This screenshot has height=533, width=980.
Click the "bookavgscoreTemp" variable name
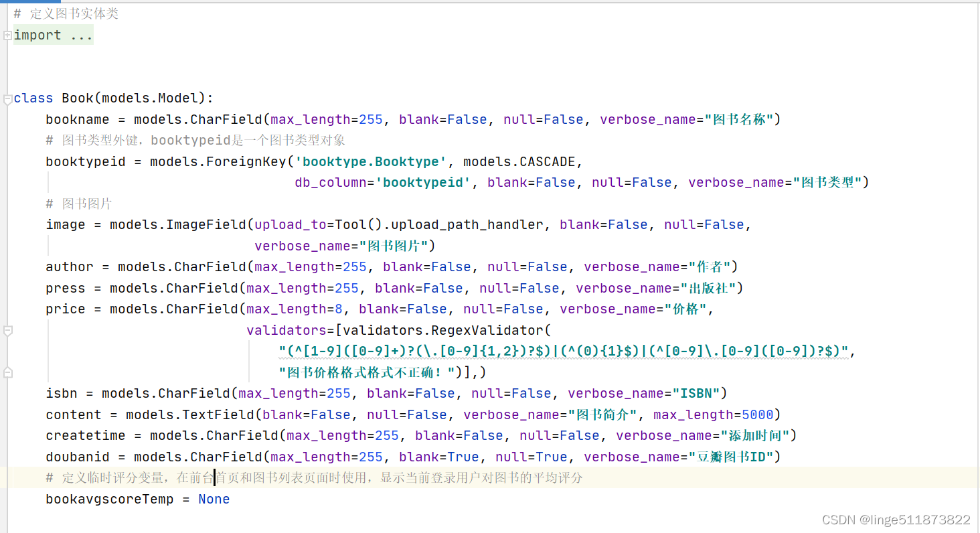pos(110,499)
